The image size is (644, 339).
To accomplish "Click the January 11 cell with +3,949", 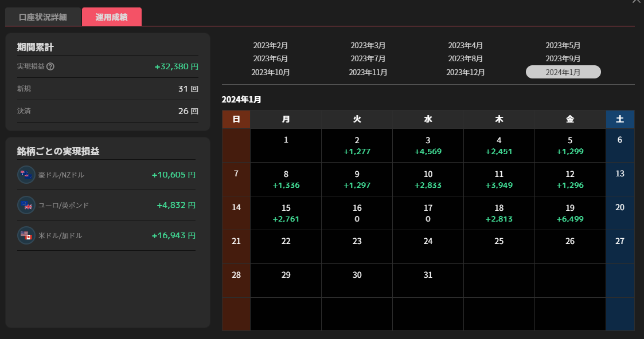I will (499, 180).
